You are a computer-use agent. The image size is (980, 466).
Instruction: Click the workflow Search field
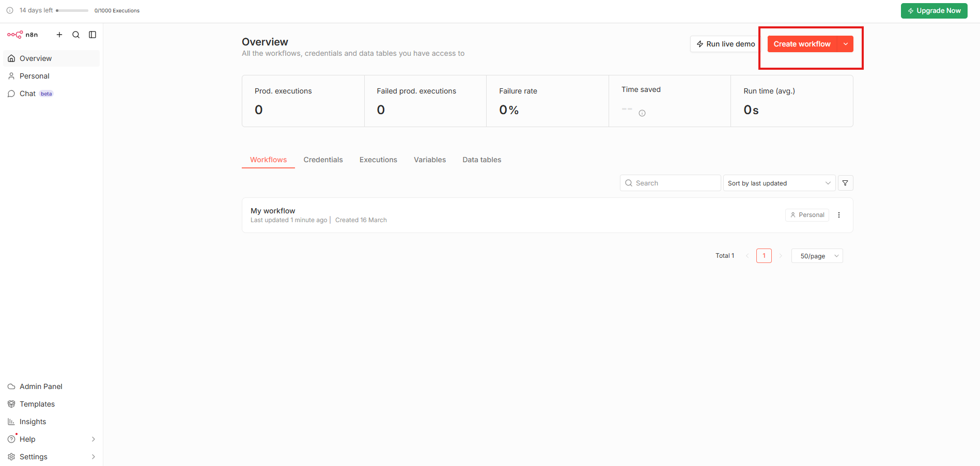[670, 183]
